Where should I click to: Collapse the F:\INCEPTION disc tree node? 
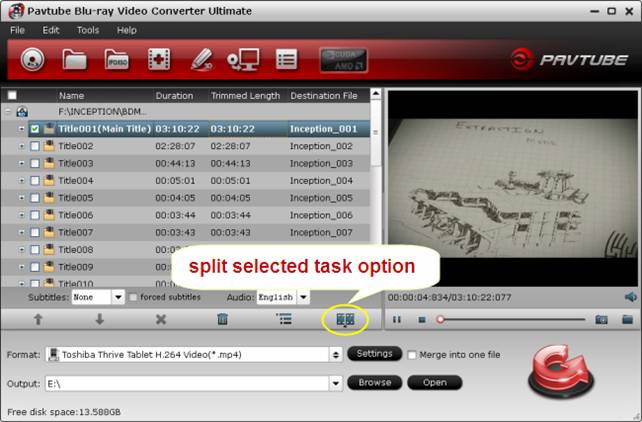8,111
